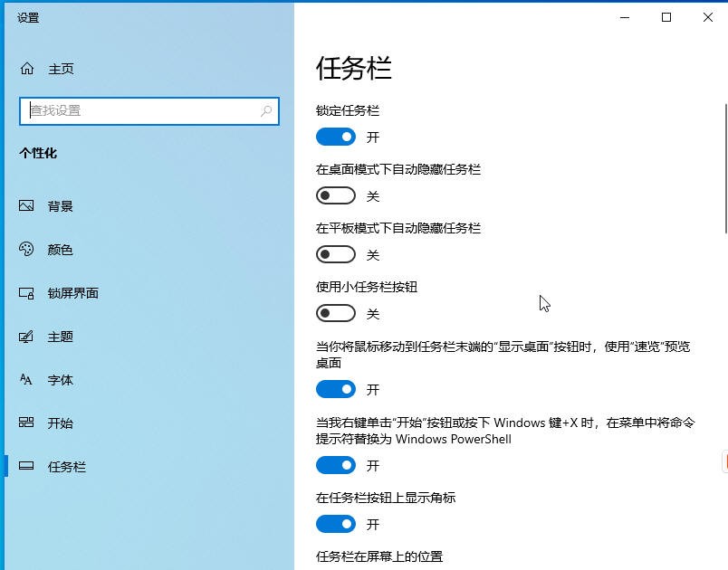Open the Fonts (字体) settings icon
Screen dimensions: 728x570
click(26, 380)
